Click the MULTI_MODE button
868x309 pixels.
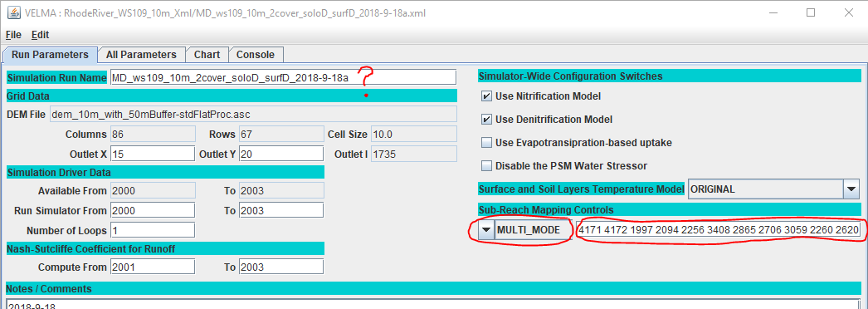[533, 230]
